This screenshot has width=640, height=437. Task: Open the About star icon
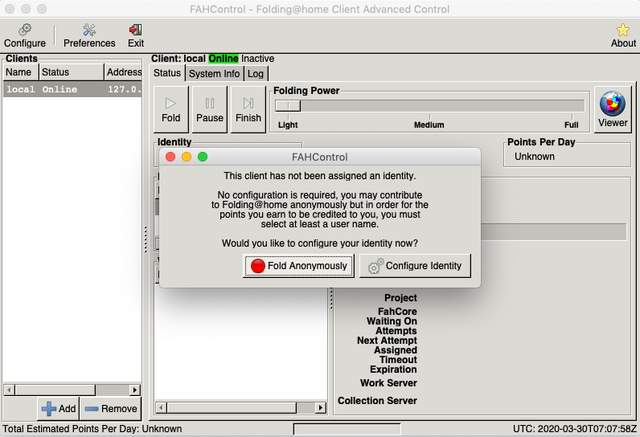click(623, 35)
